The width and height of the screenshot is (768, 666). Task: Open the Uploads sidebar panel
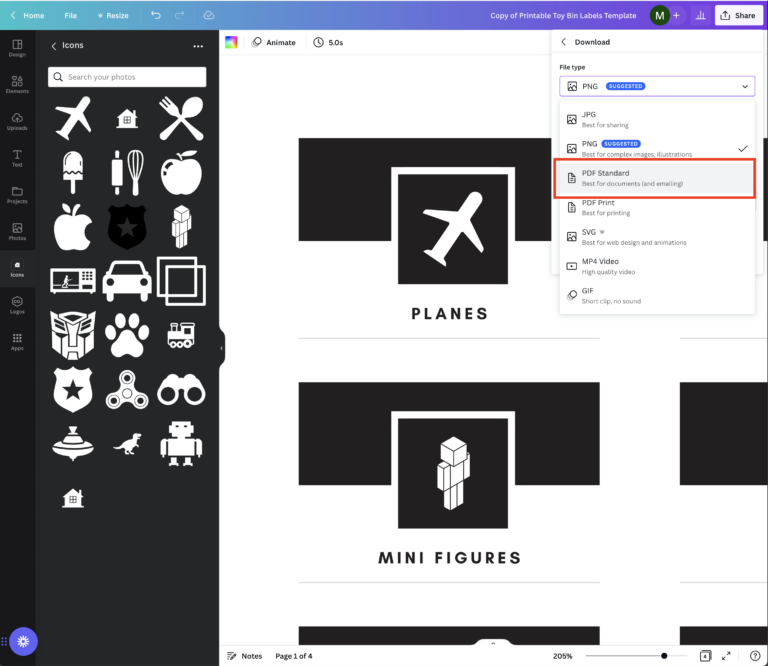coord(17,121)
